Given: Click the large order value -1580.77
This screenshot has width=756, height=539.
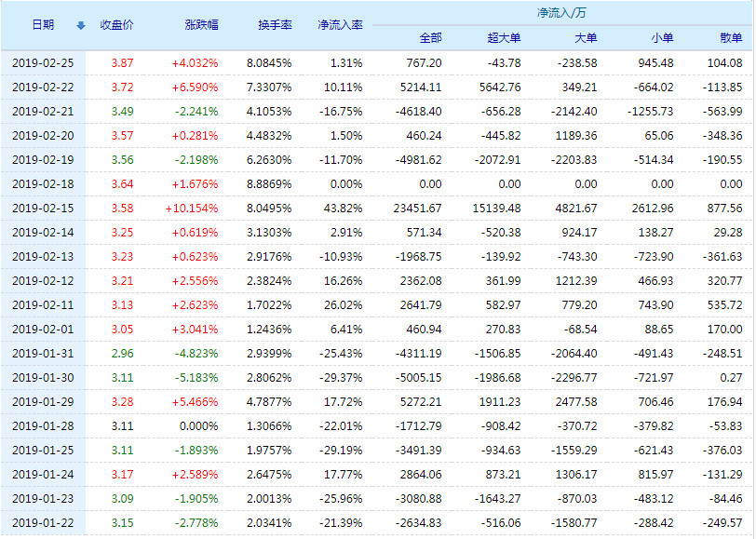Looking at the screenshot, I should tap(574, 522).
